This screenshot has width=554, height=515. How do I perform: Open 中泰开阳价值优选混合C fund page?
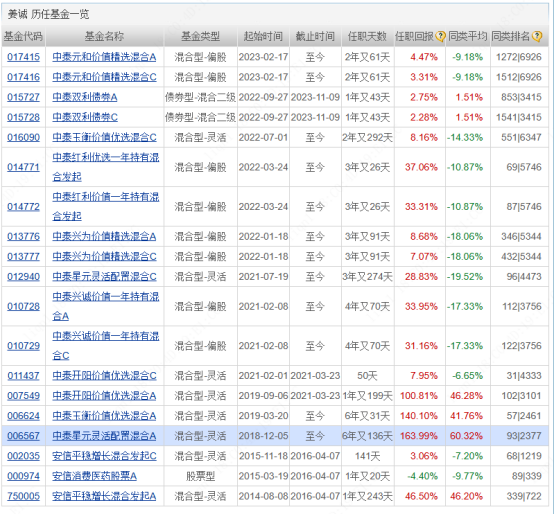104,375
